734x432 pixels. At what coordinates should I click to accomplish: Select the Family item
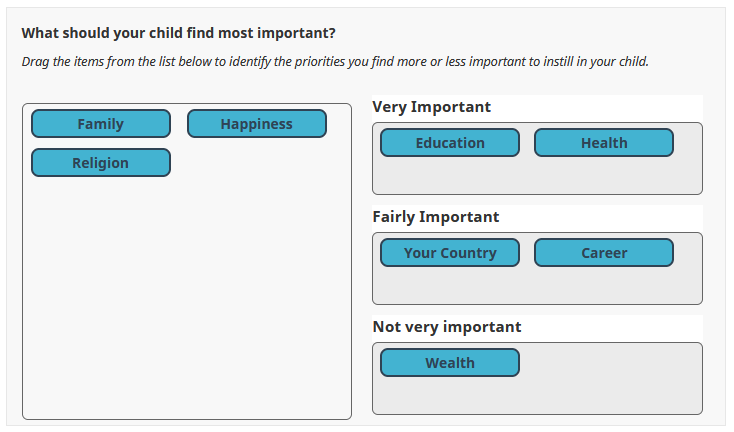coord(101,124)
